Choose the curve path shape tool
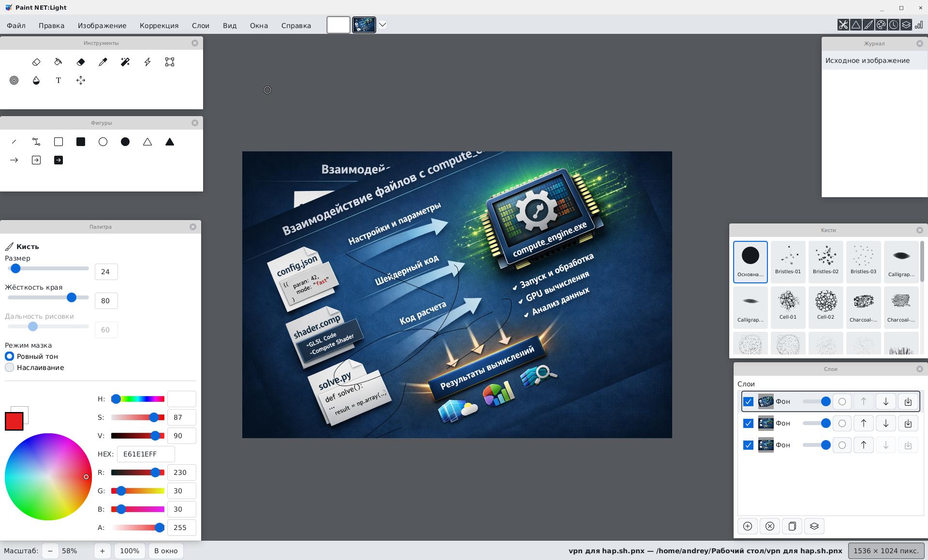928x560 pixels. pyautogui.click(x=36, y=142)
